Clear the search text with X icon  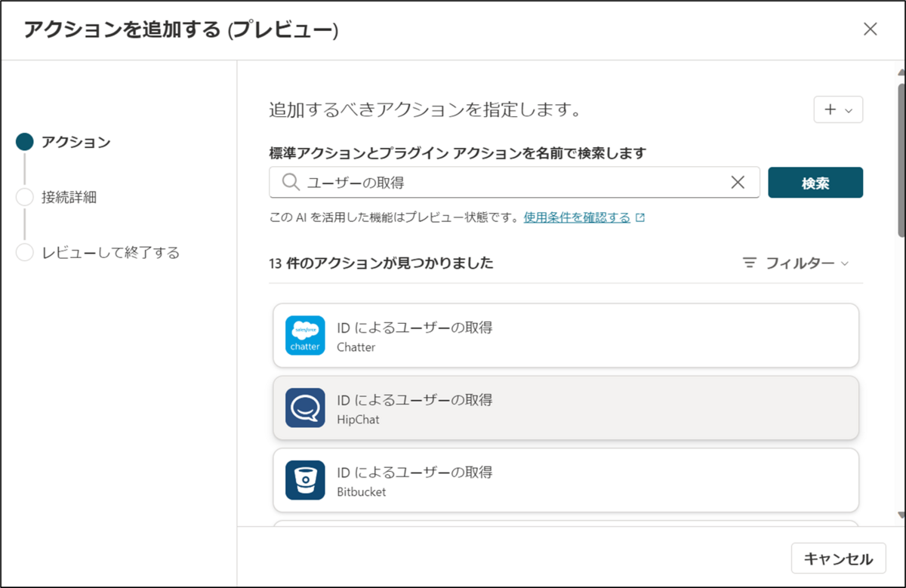click(738, 182)
